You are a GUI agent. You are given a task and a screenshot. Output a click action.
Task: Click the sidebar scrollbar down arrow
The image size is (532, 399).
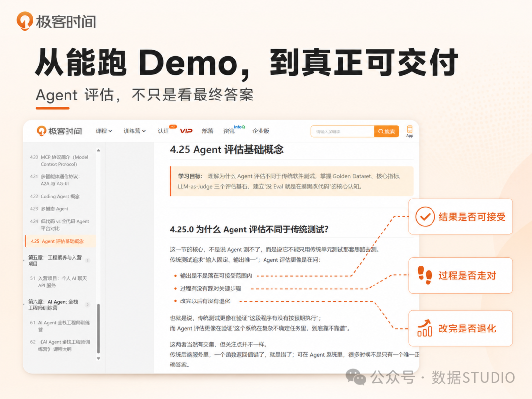(x=98, y=358)
